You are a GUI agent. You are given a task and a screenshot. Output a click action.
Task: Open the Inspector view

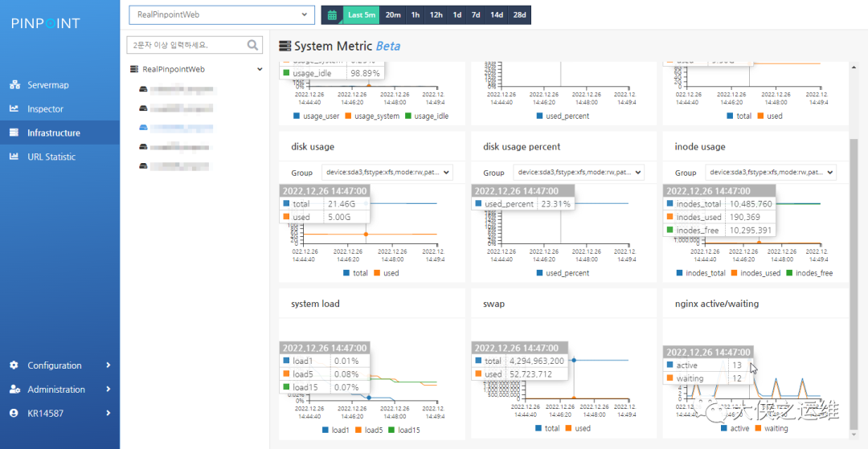45,109
